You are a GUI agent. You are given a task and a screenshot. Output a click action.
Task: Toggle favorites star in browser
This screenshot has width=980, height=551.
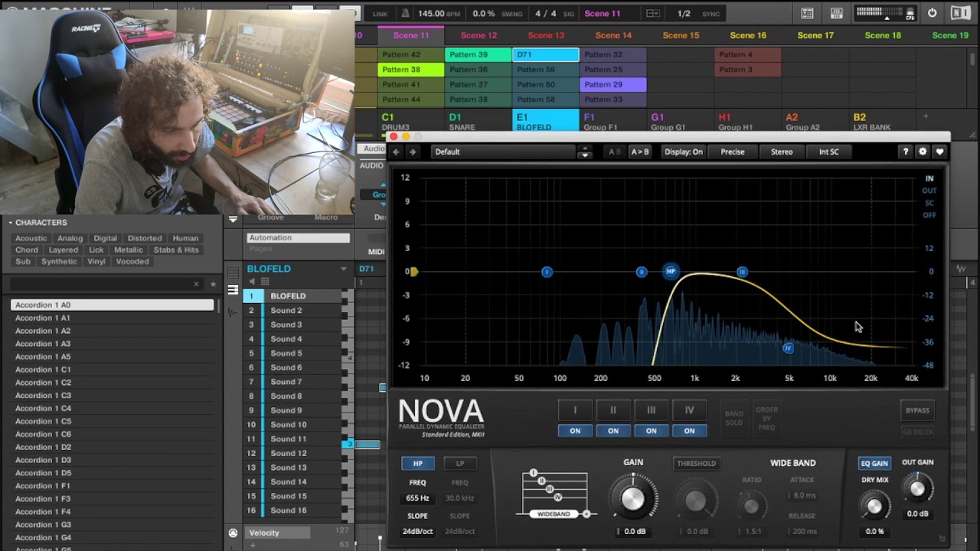213,284
